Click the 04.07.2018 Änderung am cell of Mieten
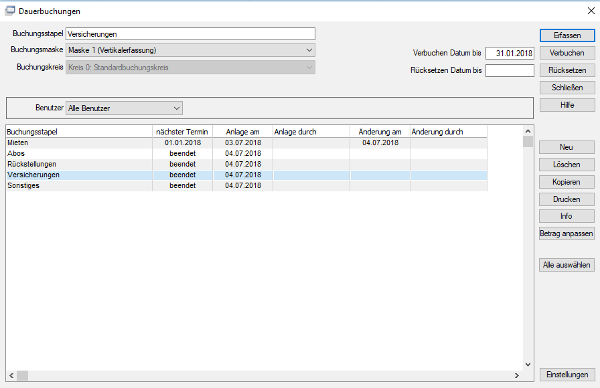Viewport: 600px width, 388px height. coord(380,143)
